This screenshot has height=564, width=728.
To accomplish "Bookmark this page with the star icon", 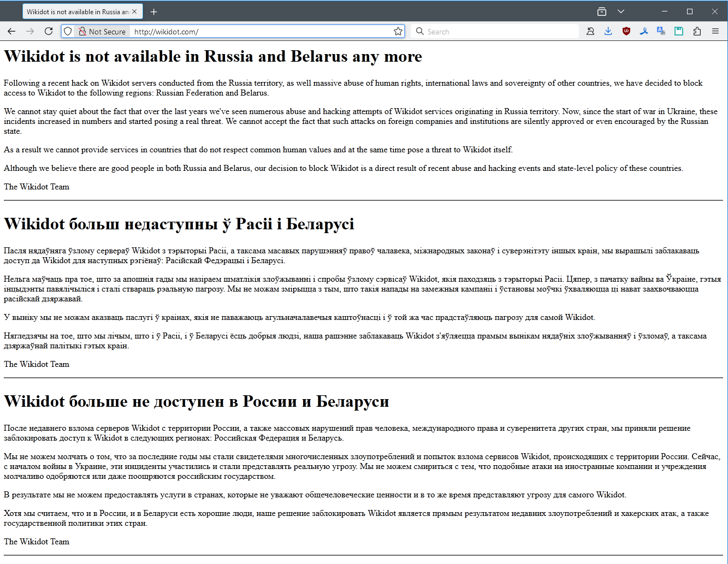I will point(398,32).
